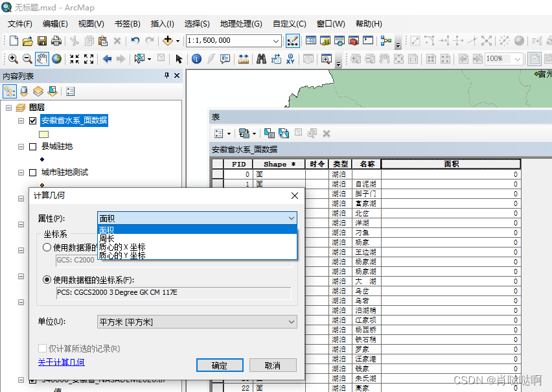Open a map document with the folder icon
This screenshot has height=392, width=552.
[27, 41]
